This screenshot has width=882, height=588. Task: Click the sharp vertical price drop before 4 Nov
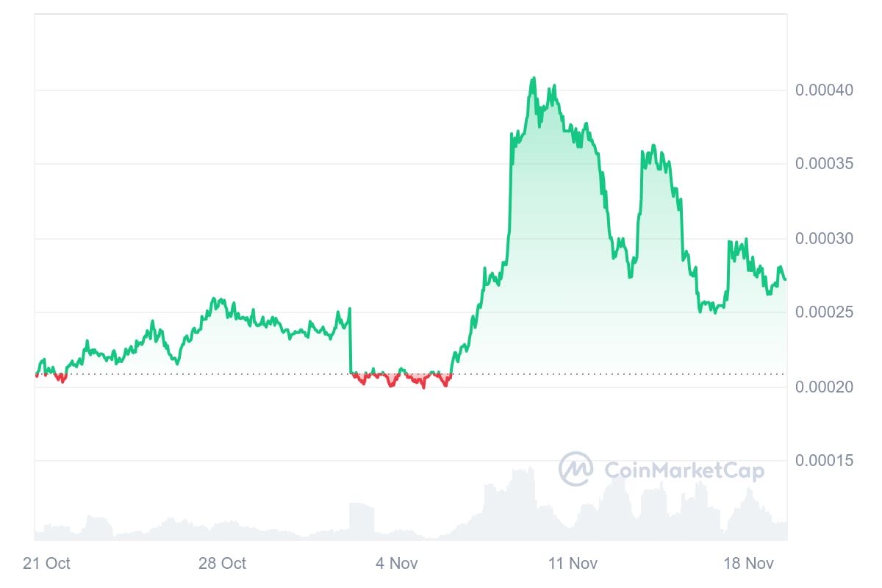point(350,342)
